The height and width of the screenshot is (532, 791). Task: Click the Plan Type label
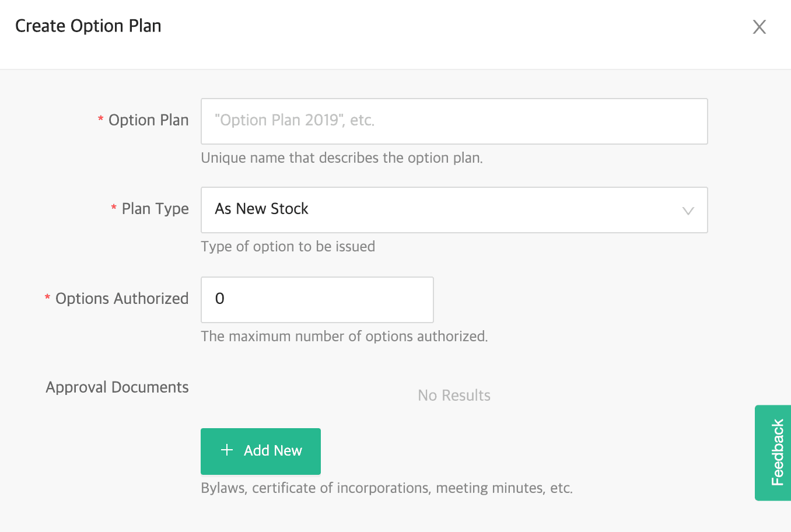pos(155,209)
